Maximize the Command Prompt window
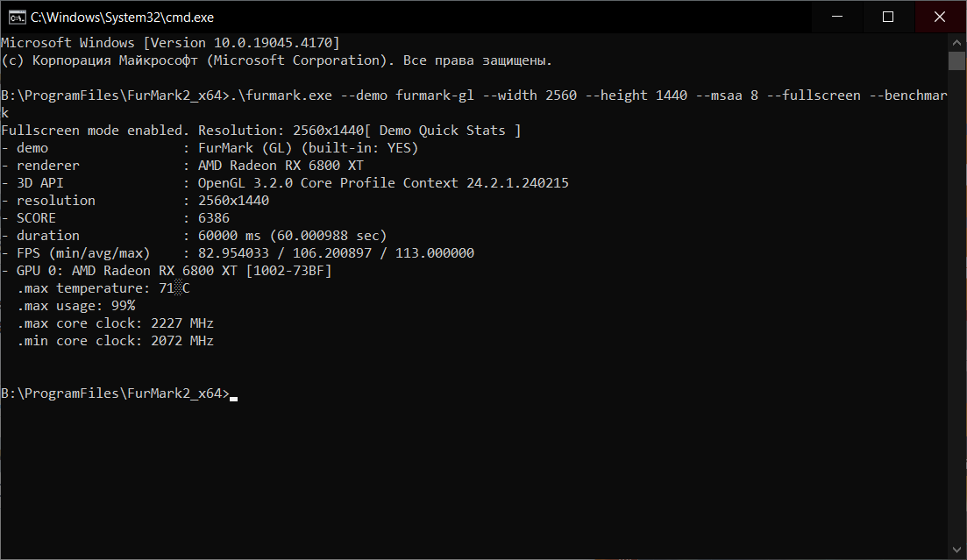 [x=887, y=17]
